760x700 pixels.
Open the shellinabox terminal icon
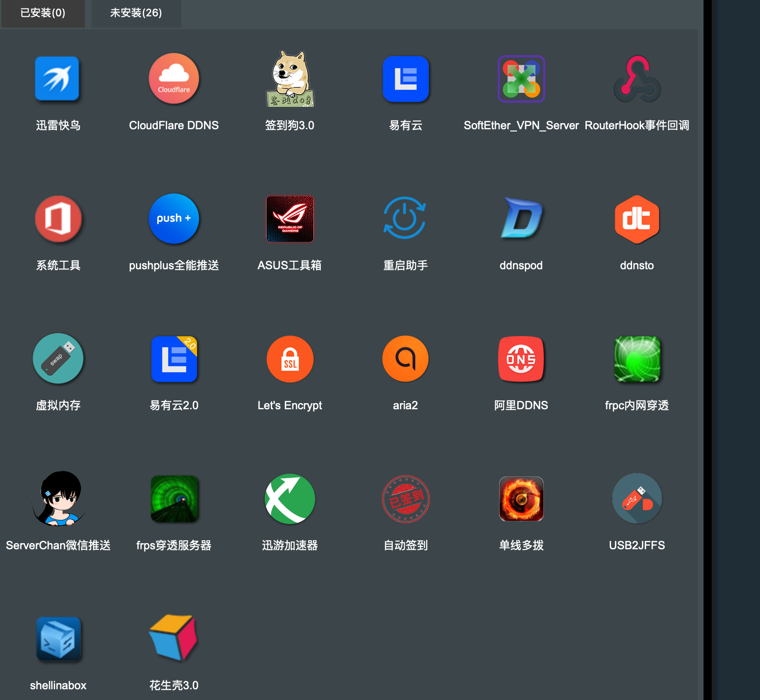58,638
